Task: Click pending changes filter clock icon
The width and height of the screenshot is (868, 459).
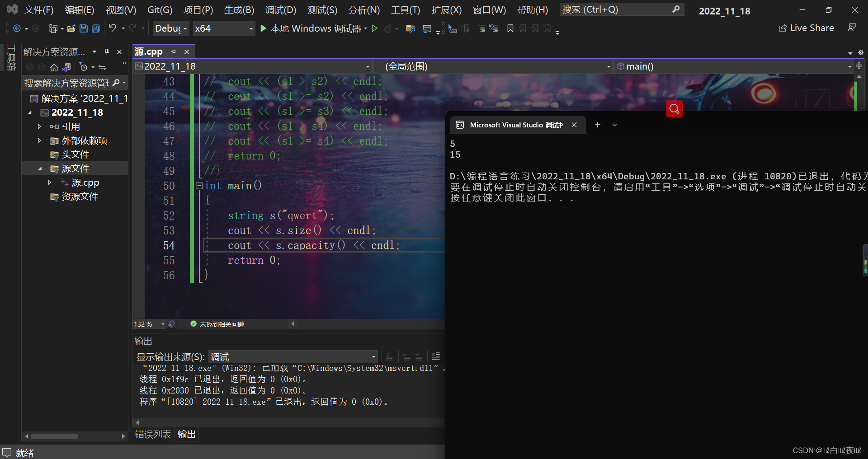Action: point(83,67)
